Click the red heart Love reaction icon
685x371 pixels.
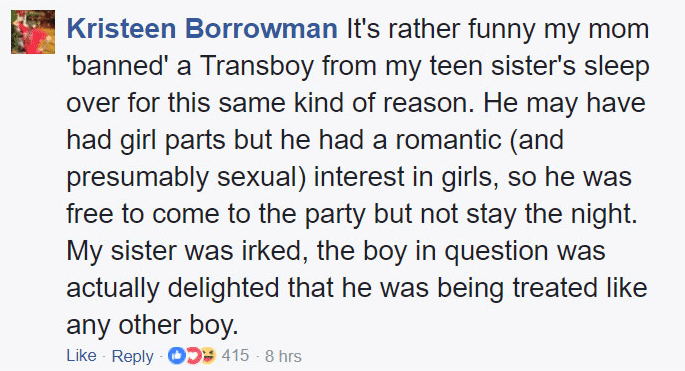pos(193,356)
